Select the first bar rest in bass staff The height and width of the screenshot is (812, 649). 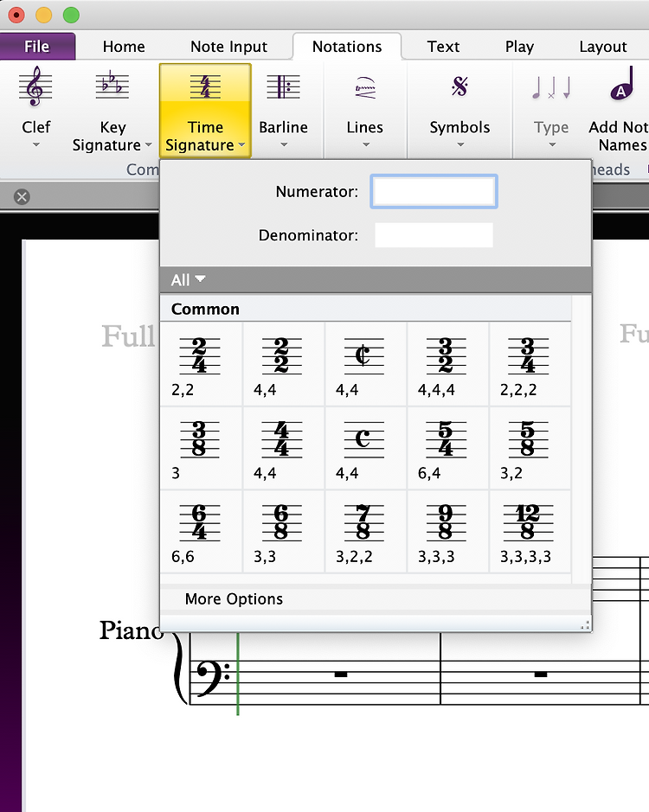click(x=341, y=675)
